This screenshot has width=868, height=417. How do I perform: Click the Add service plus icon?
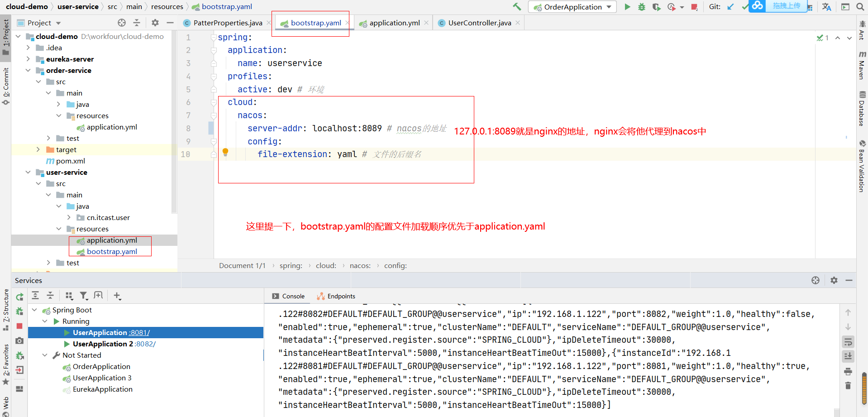tap(117, 296)
